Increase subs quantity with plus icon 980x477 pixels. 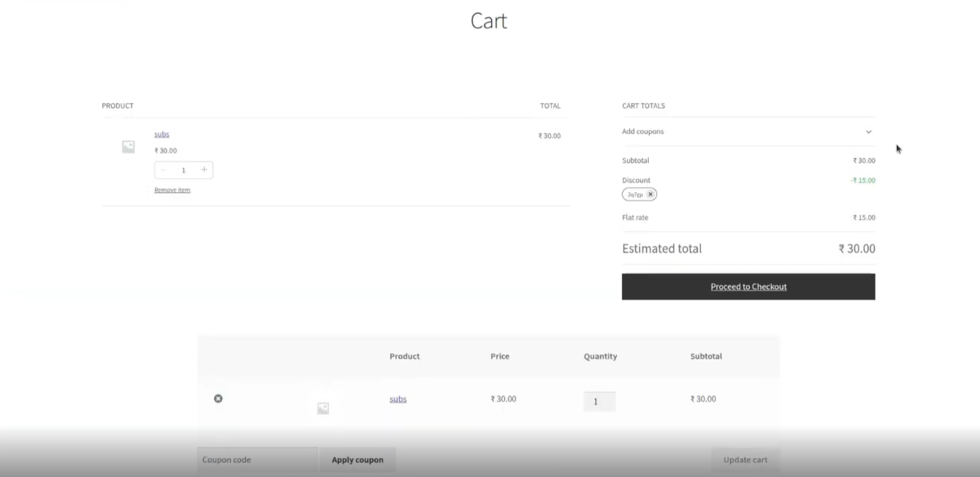pyautogui.click(x=204, y=169)
